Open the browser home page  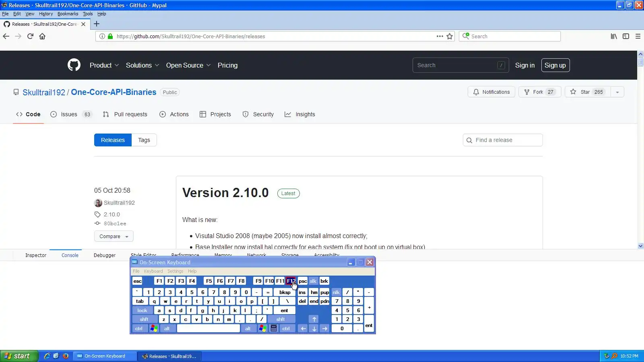point(42,36)
